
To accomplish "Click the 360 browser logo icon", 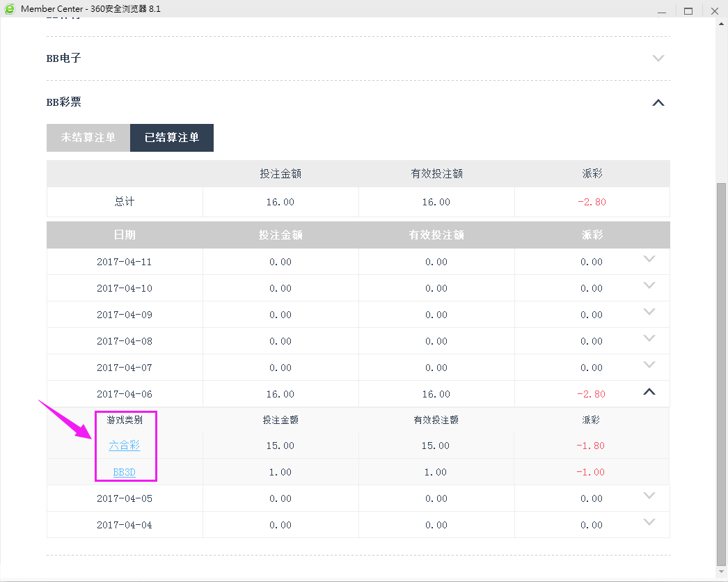I will (10, 9).
